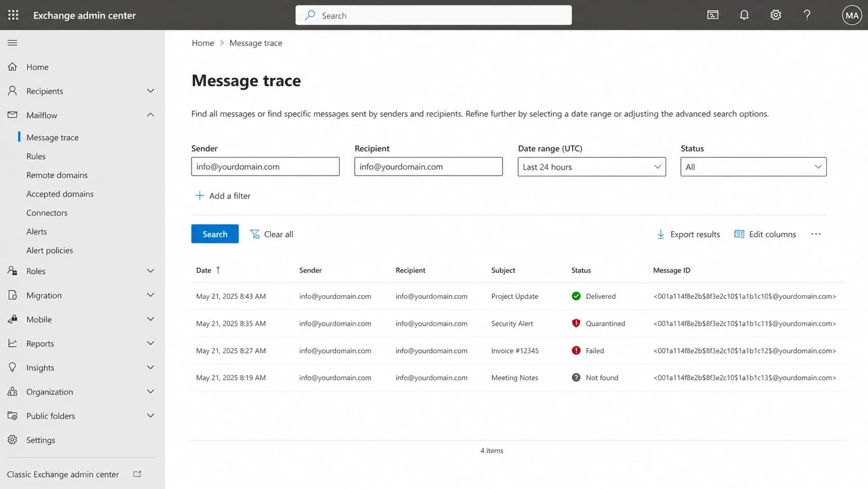The image size is (868, 489).
Task: Click the May 21, 2025 8:19 AM date
Action: 230,377
